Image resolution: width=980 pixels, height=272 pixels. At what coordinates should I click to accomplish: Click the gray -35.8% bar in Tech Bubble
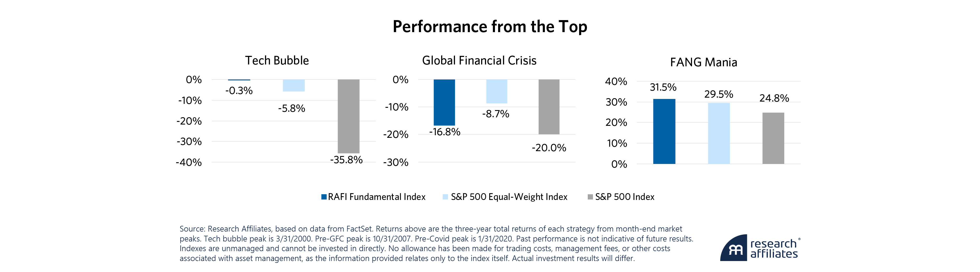tap(348, 116)
